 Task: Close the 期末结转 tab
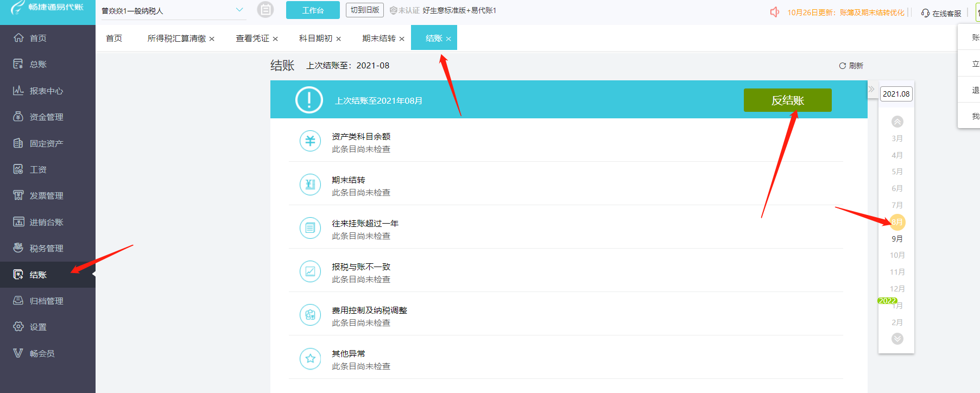[x=402, y=39]
